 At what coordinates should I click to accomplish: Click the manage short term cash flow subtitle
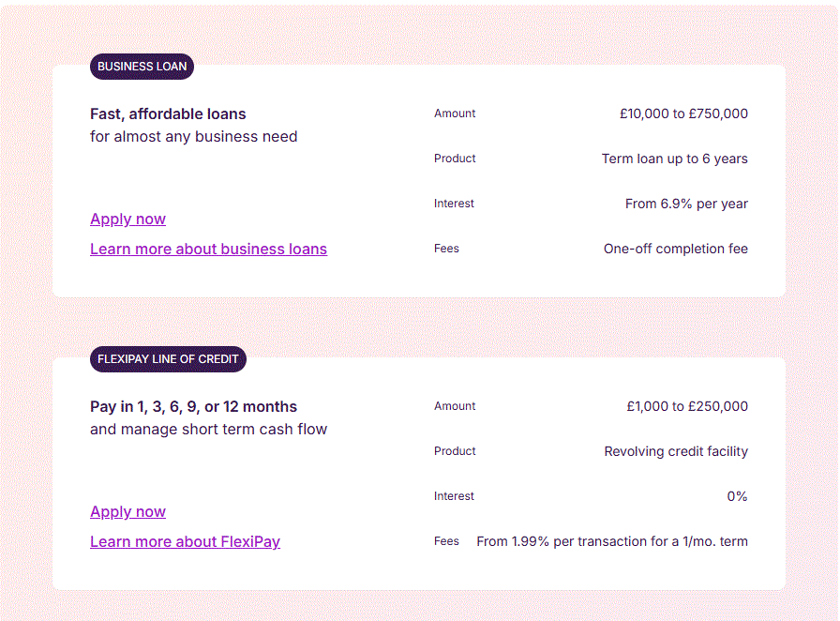click(x=208, y=430)
